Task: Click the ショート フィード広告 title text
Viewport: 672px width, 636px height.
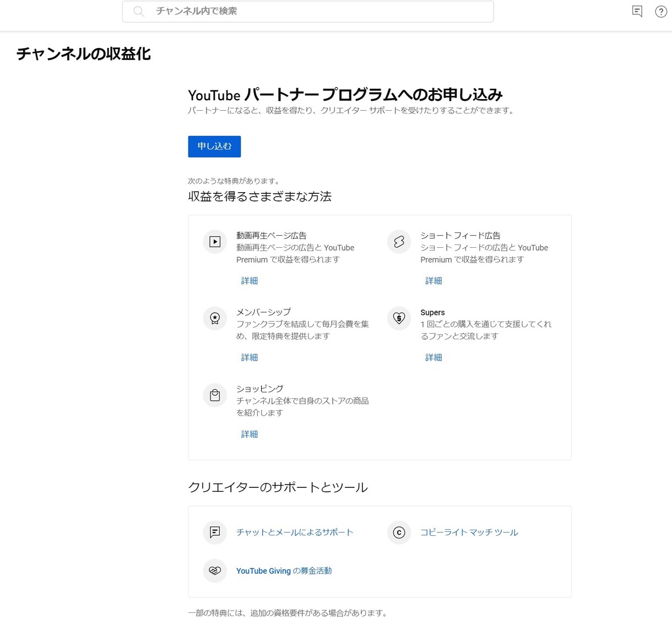Action: click(460, 235)
